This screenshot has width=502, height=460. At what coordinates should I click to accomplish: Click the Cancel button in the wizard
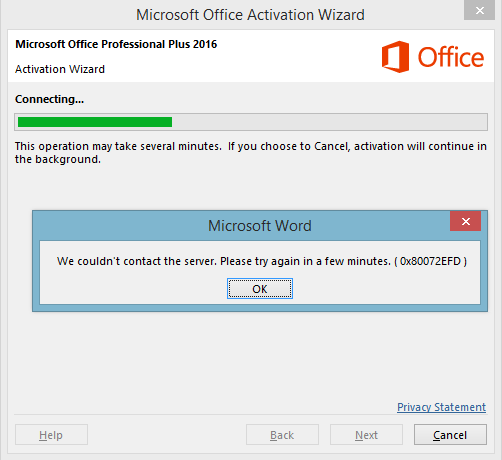tap(450, 435)
